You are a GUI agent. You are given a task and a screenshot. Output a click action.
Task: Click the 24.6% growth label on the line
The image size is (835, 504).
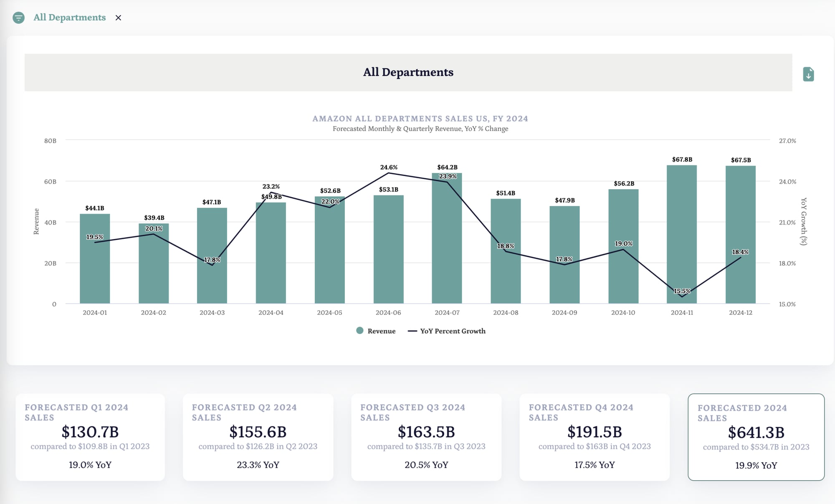[389, 167]
